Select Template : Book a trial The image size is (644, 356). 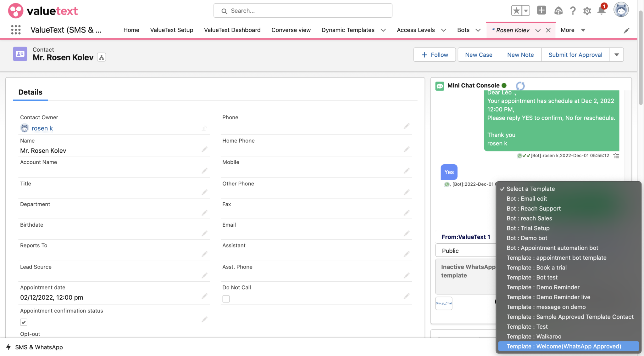(569, 268)
